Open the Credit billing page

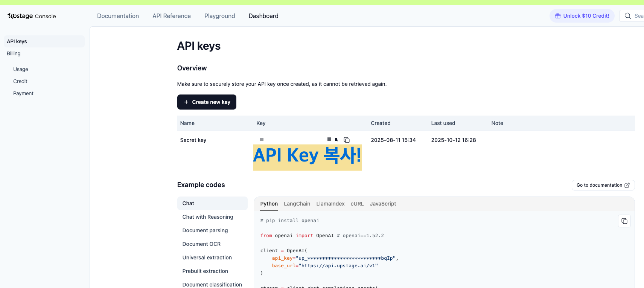click(x=20, y=81)
